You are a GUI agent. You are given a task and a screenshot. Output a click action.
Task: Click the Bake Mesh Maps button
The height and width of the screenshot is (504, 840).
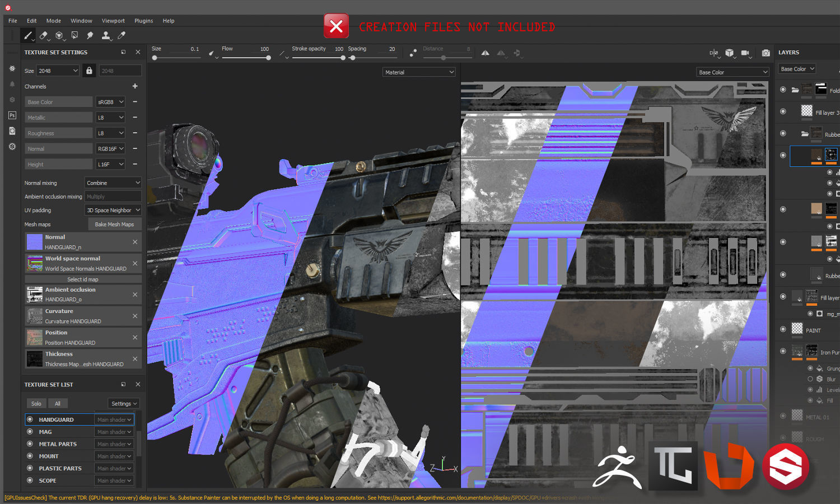114,224
